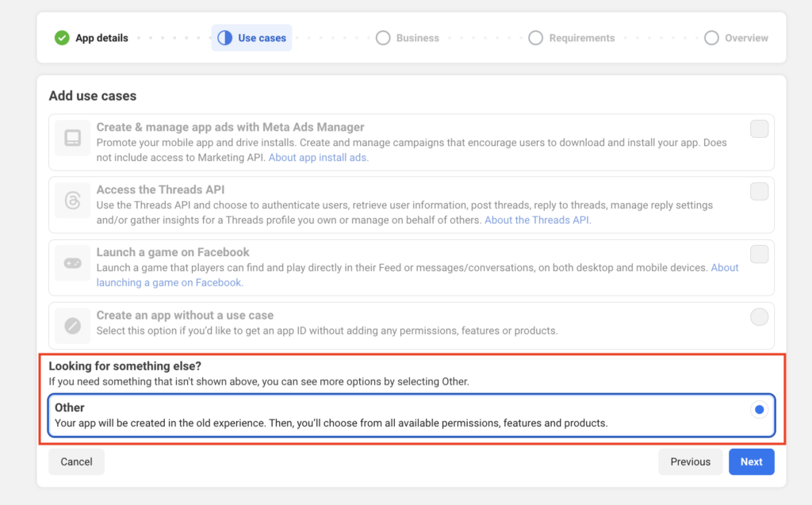Screen dimensions: 812x505
Task: Click the green App details checkmark icon
Action: tap(62, 38)
